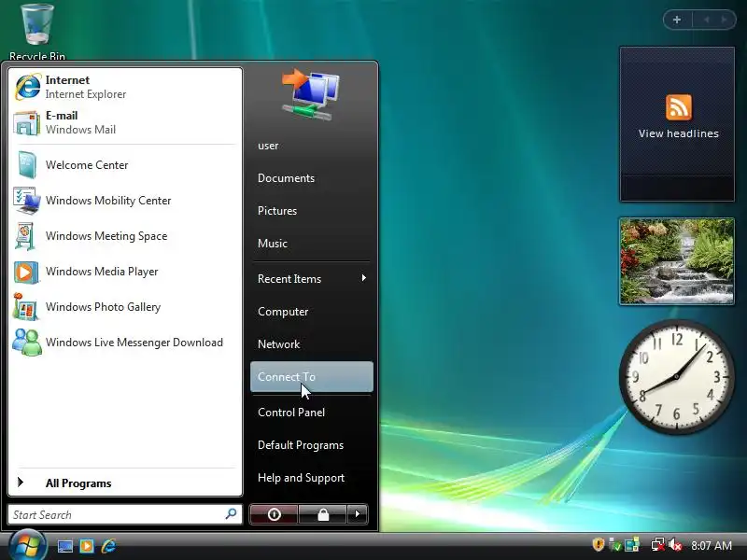The image size is (747, 560).
Task: Launch Windows Mobility Center
Action: click(x=125, y=201)
